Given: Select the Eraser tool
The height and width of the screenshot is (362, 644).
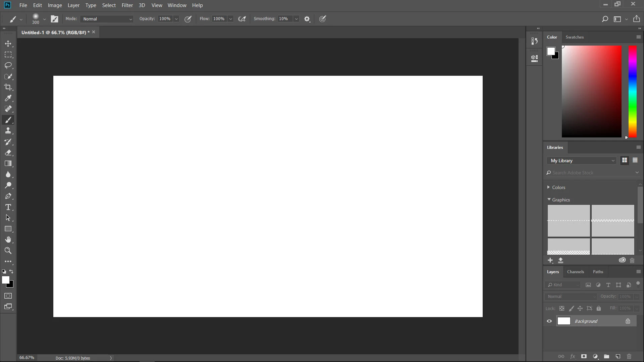Looking at the screenshot, I should 8,153.
